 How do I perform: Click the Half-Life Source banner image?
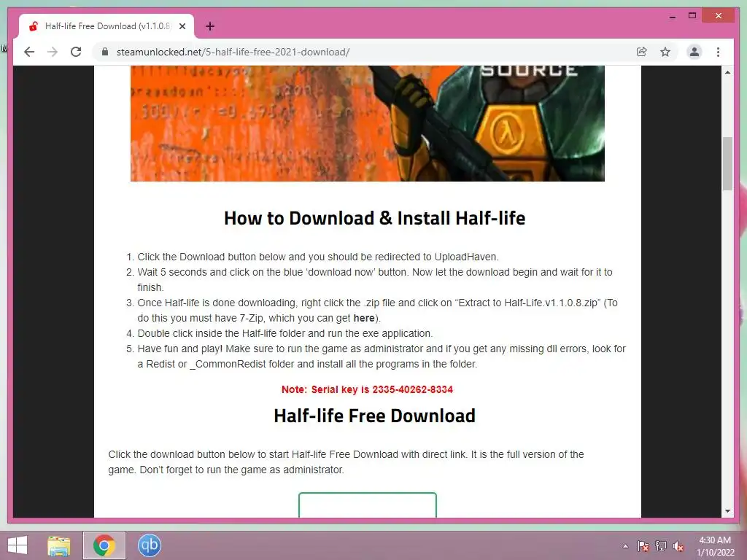tap(368, 123)
